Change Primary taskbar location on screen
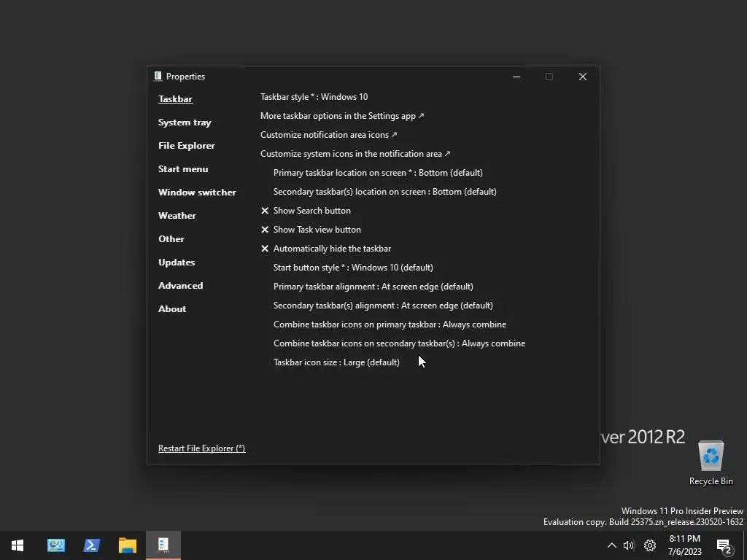The width and height of the screenshot is (747, 560). click(378, 172)
